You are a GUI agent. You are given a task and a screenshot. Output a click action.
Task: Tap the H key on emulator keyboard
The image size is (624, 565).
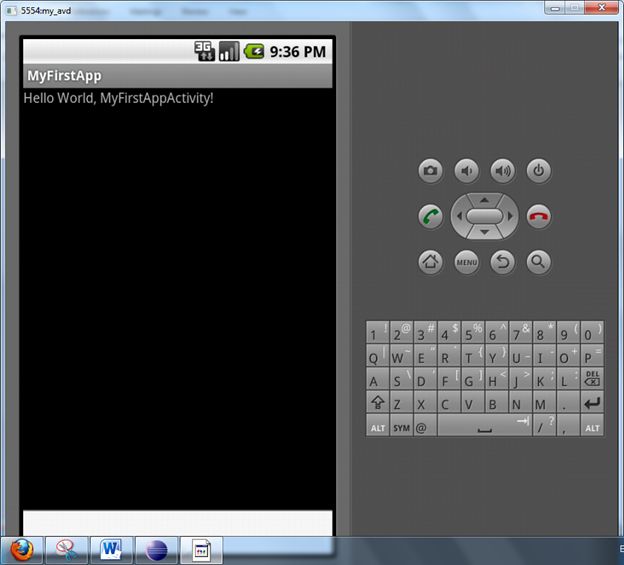pos(497,379)
